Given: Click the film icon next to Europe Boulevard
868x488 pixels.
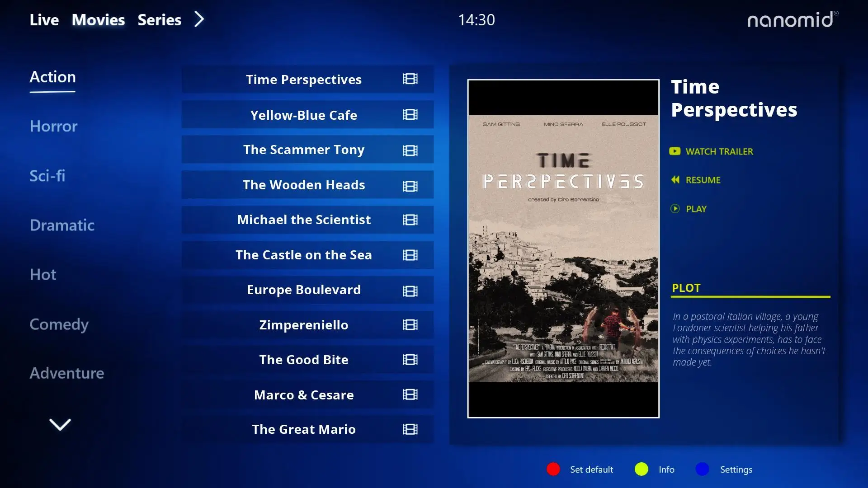Looking at the screenshot, I should click(x=410, y=291).
